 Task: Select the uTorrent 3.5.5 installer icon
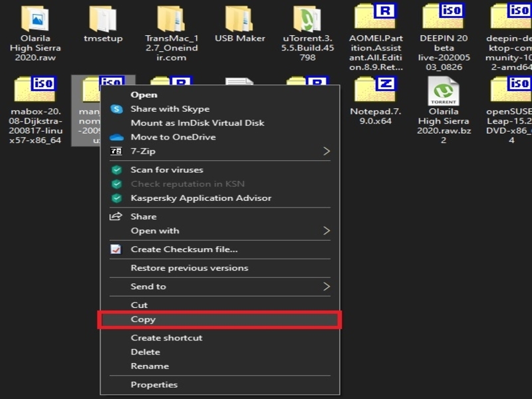pyautogui.click(x=307, y=19)
